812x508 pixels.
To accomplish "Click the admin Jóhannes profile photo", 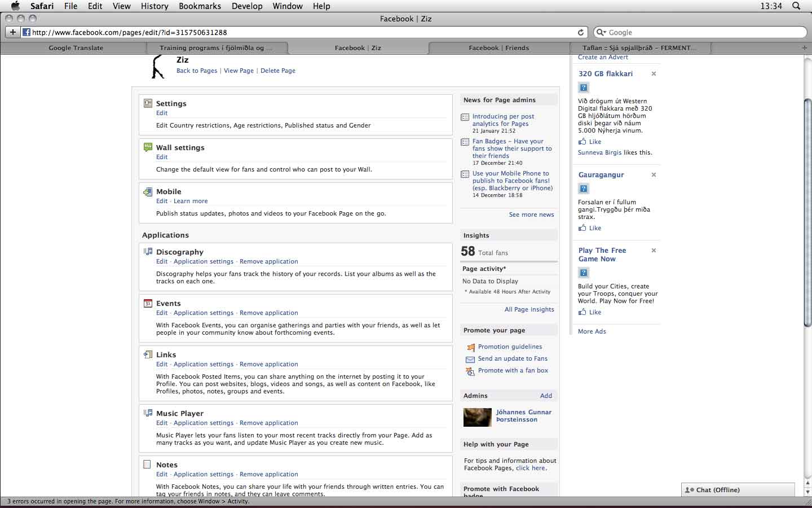I will [478, 417].
